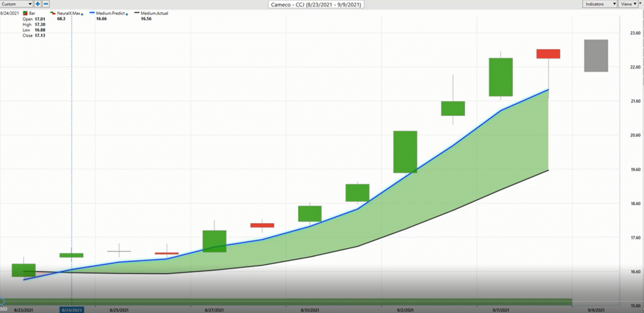Click the 8/25/2021 axis date label
Viewport: 644px width, 313px height.
pos(118,310)
